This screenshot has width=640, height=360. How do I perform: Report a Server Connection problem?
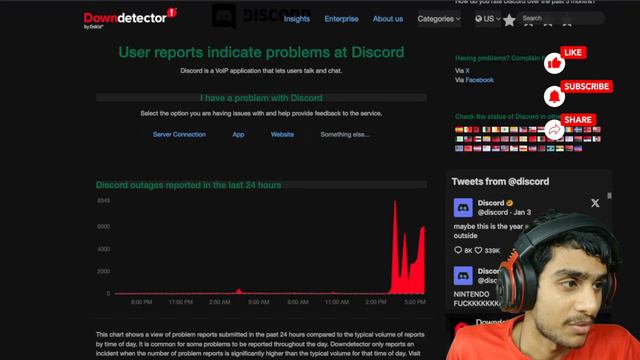click(x=179, y=134)
